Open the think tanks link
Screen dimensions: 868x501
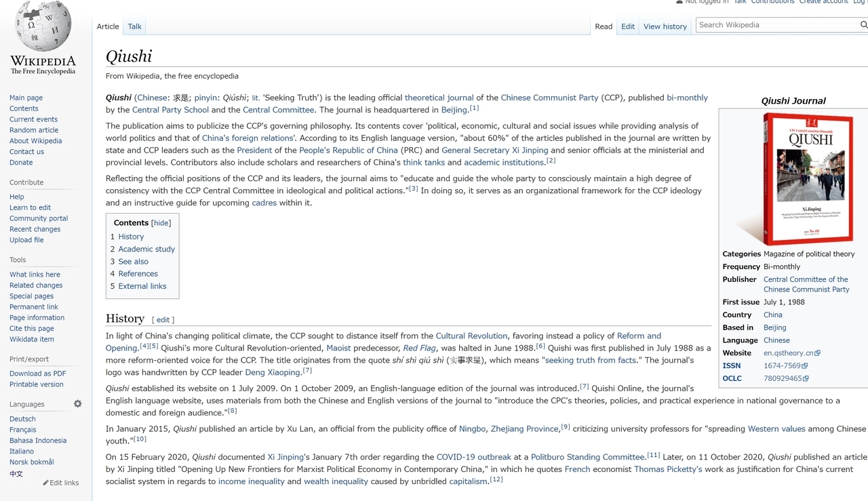click(424, 163)
